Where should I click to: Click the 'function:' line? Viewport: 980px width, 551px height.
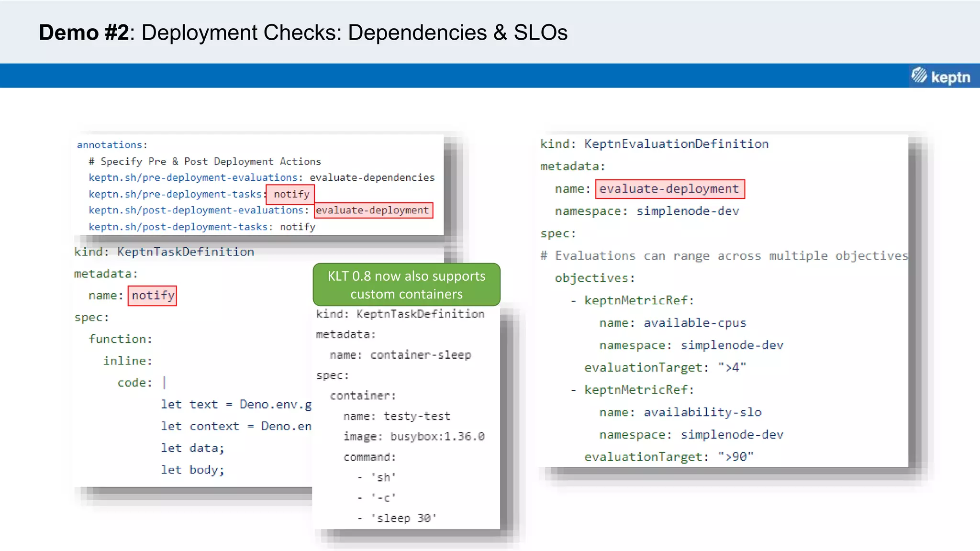click(121, 339)
